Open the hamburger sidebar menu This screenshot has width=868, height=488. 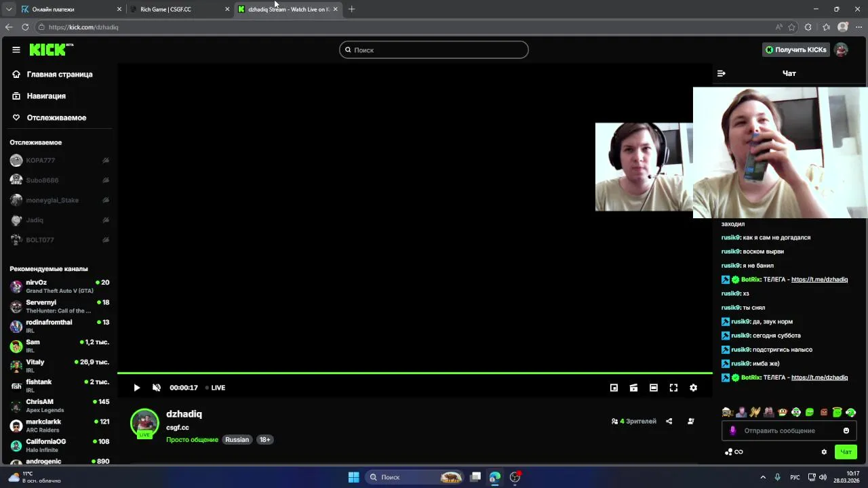click(16, 49)
